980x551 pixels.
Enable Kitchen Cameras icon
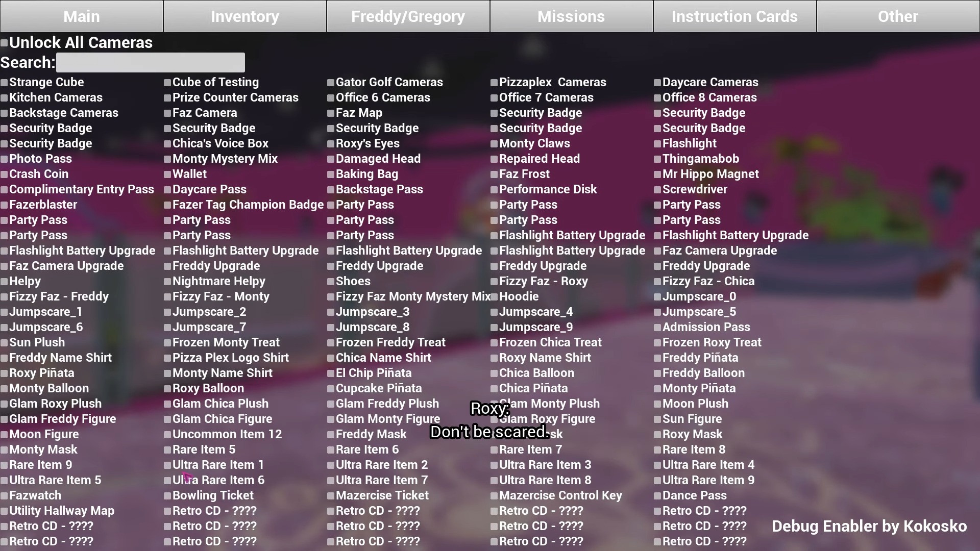tap(5, 97)
